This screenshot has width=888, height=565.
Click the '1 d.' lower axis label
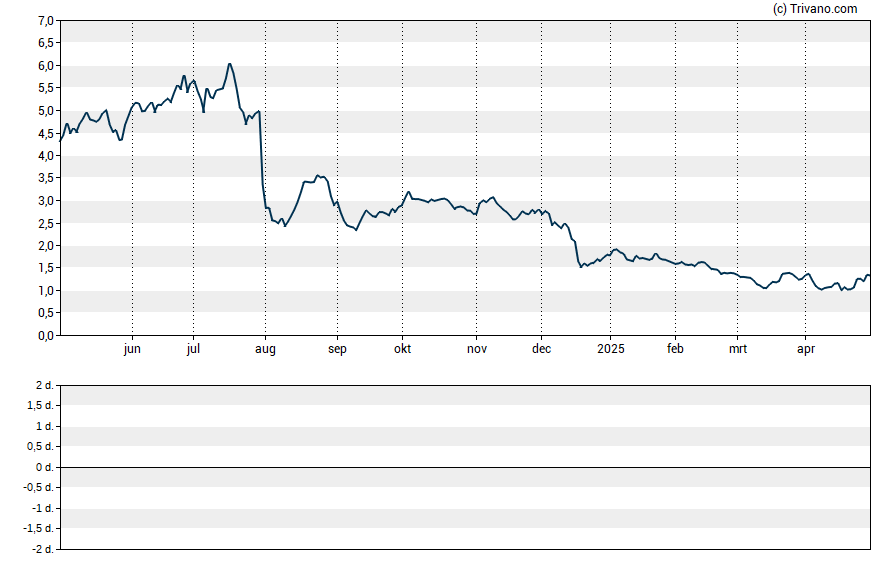coord(44,426)
